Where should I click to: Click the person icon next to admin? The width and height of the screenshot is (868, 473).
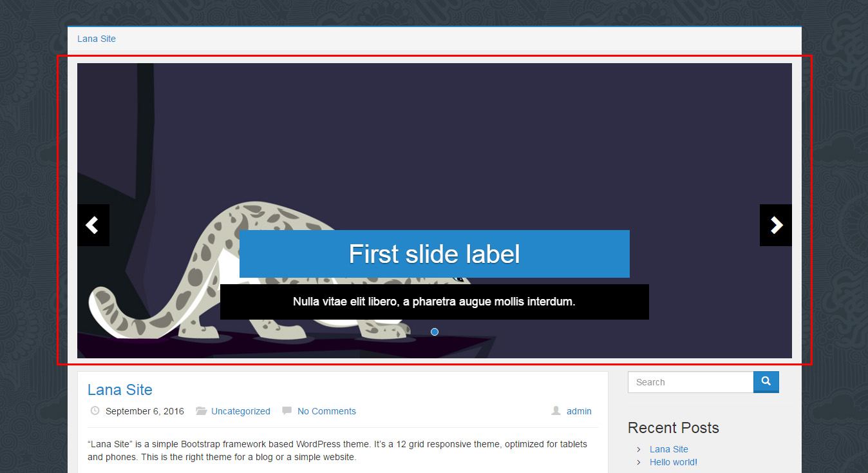pyautogui.click(x=554, y=410)
